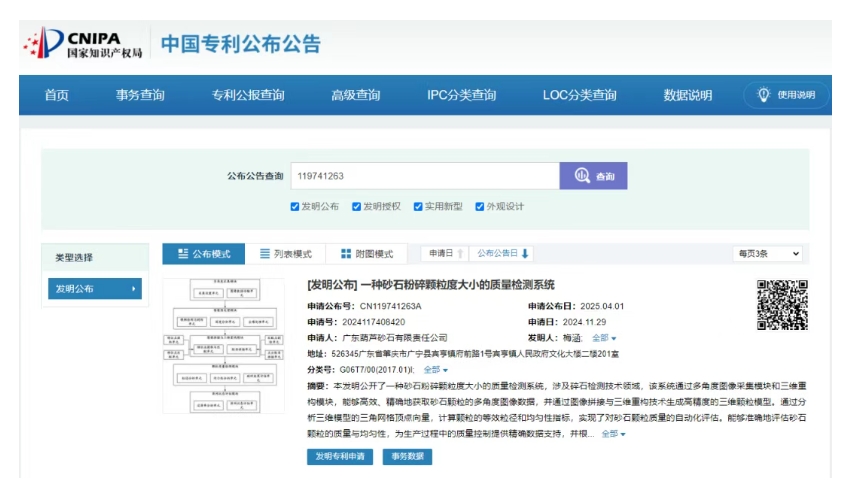The image size is (846, 488).
Task: Open the 高级查询 menu item
Action: [x=355, y=95]
